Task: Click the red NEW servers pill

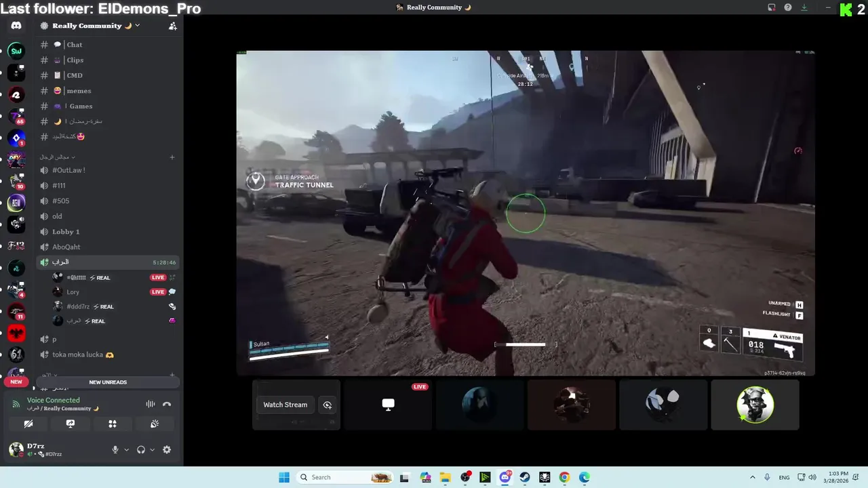Action: [16, 382]
